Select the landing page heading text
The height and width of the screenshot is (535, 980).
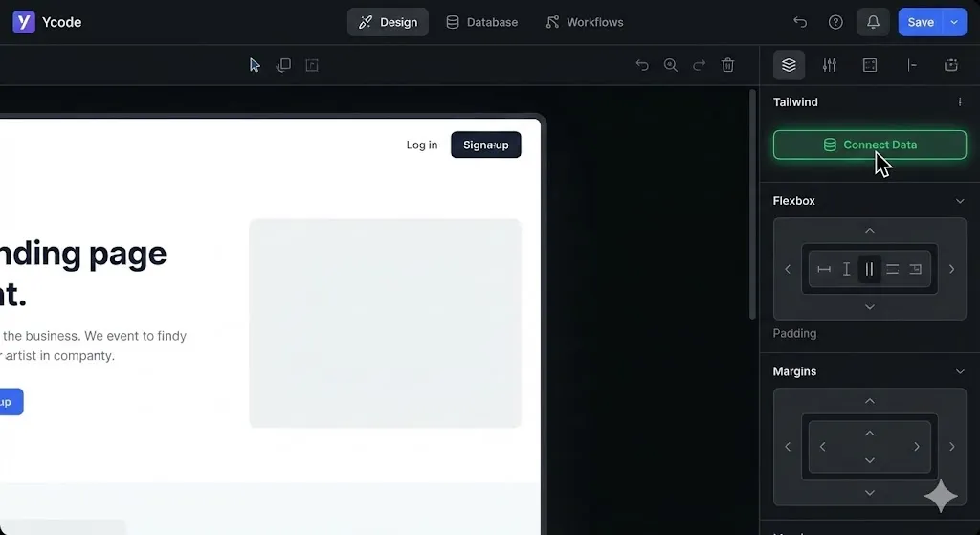tap(83, 274)
